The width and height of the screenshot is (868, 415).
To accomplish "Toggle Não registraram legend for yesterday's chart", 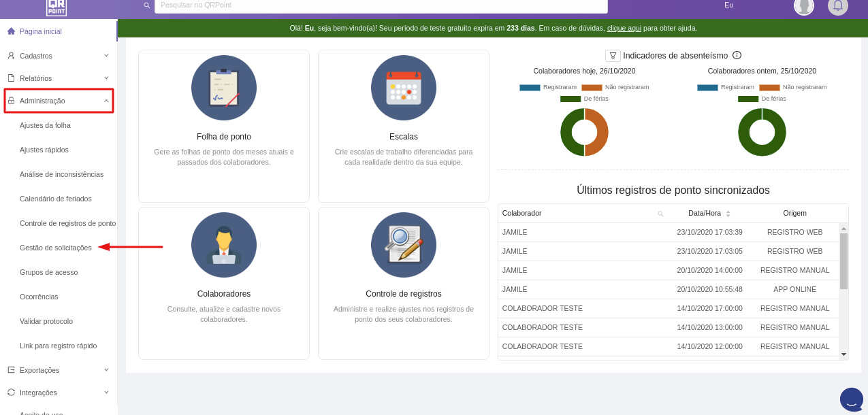I will (x=792, y=87).
